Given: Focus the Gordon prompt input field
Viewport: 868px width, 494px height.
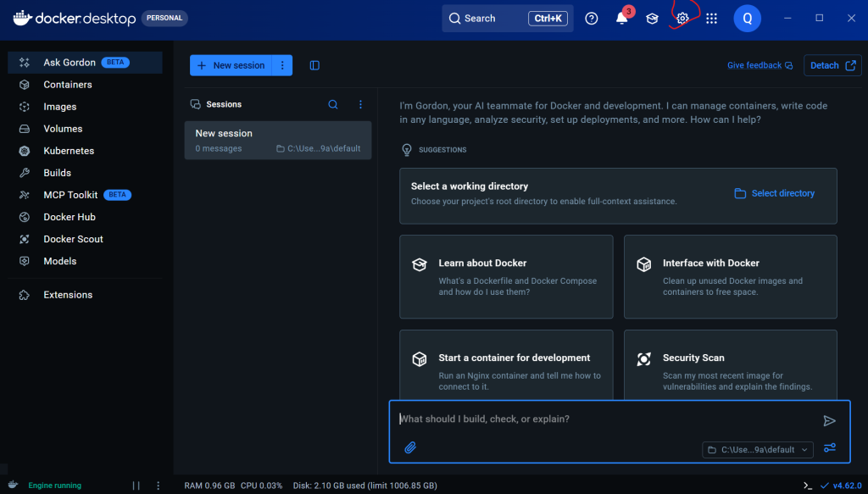Looking at the screenshot, I should click(602, 419).
